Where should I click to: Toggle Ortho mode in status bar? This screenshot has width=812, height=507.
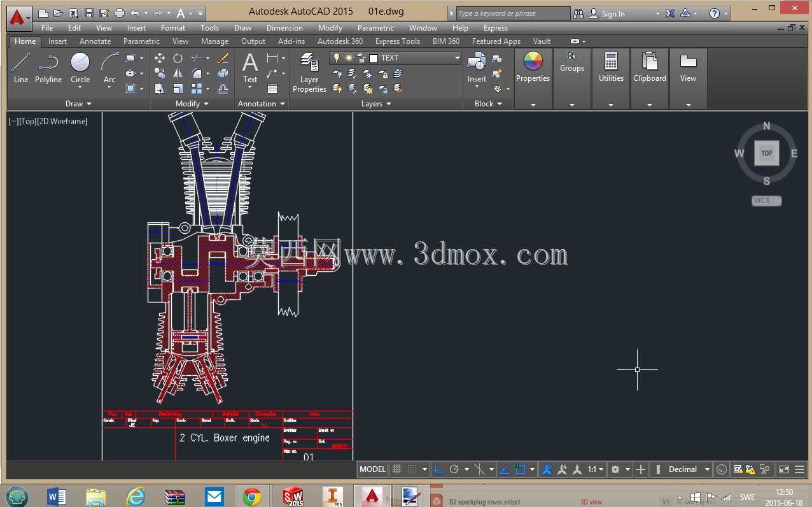click(438, 469)
